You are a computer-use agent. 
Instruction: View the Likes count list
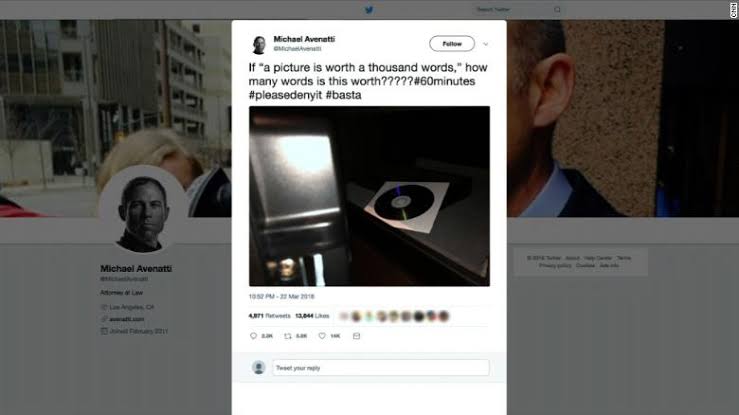312,316
